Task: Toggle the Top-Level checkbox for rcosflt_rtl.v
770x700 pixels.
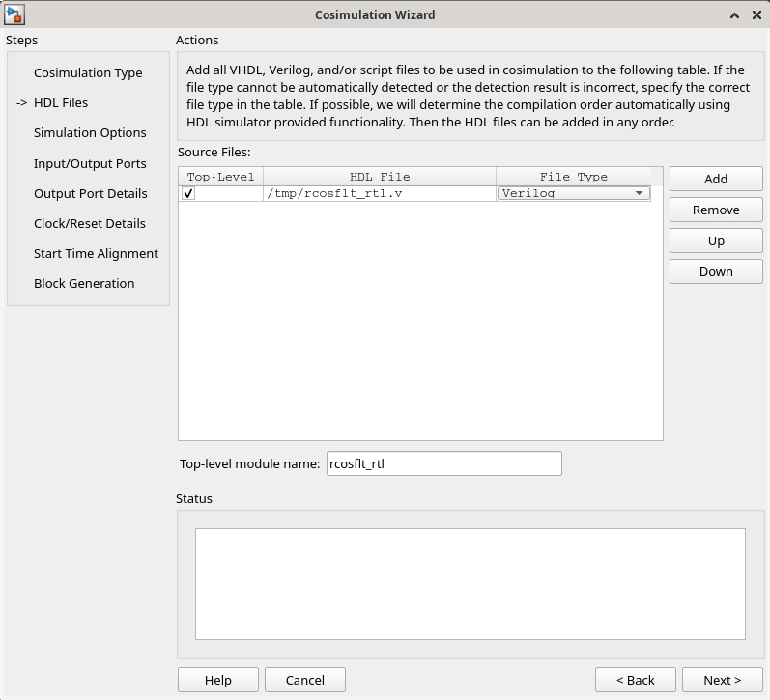Action: click(188, 193)
